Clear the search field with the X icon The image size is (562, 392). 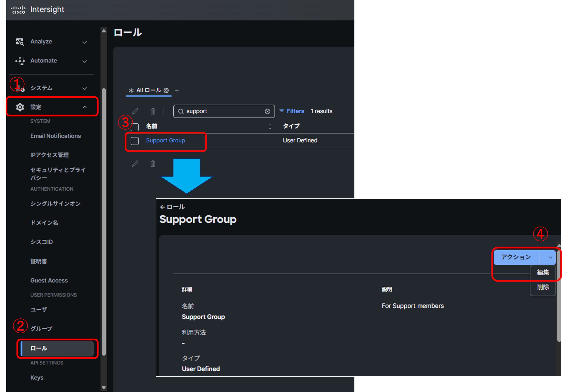click(x=267, y=111)
